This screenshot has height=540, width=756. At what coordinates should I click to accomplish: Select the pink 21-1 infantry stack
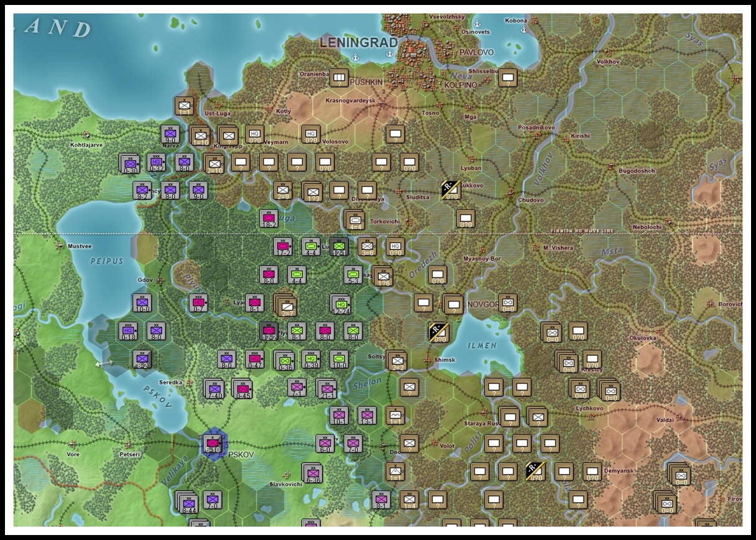point(326,389)
